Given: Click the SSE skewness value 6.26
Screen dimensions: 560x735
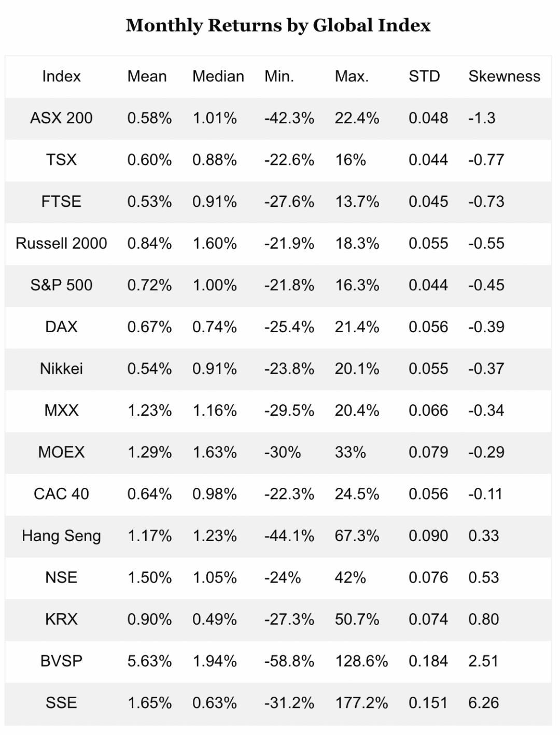Looking at the screenshot, I should tap(483, 703).
